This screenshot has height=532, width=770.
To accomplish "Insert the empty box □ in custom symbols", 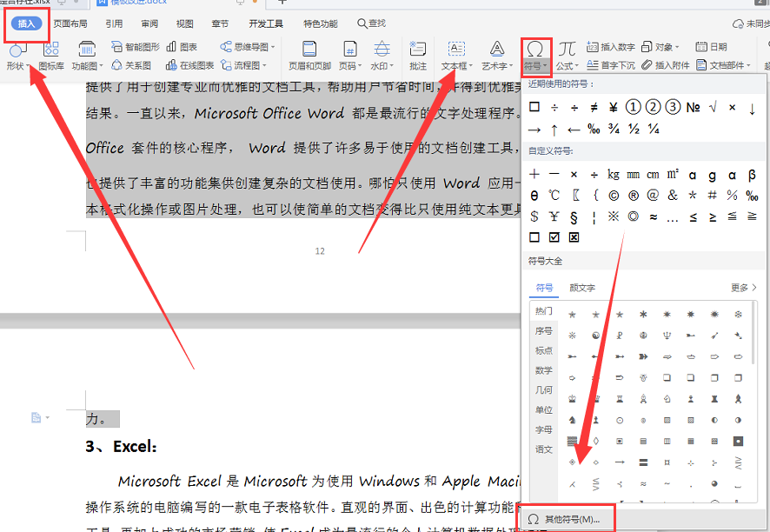I will click(534, 236).
